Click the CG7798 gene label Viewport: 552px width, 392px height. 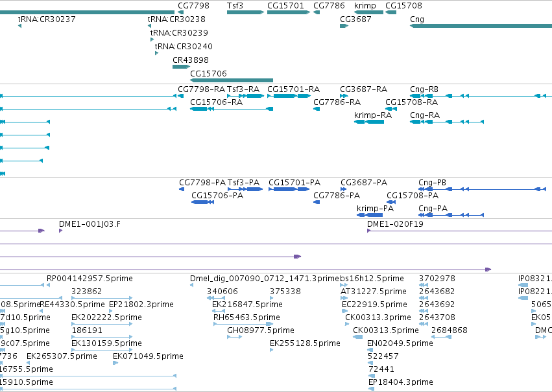point(193,6)
